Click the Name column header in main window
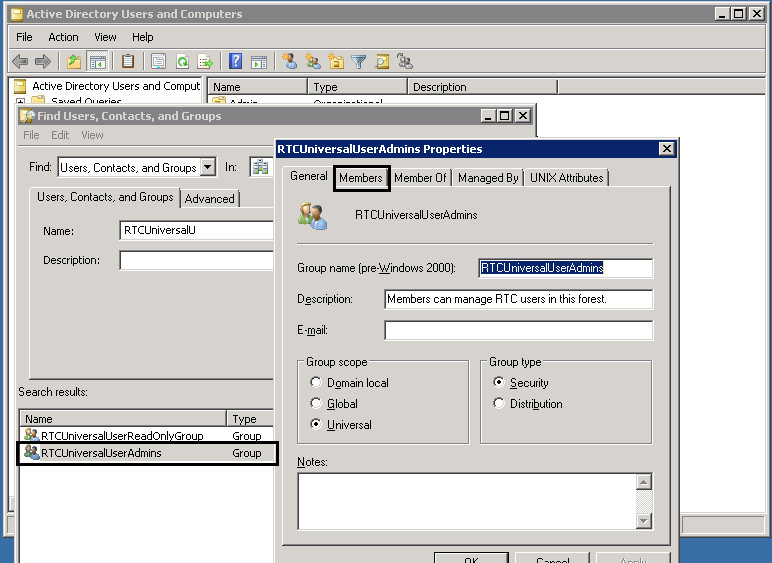 pos(257,87)
